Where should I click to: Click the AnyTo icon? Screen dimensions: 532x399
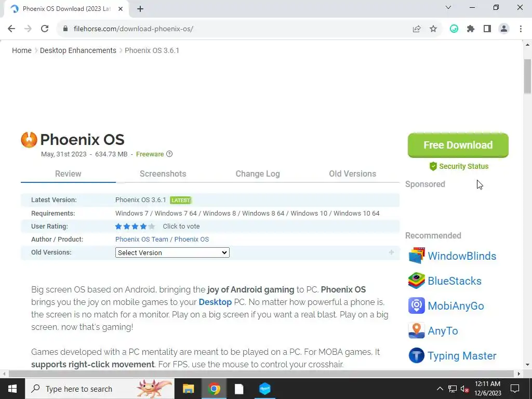pos(417,330)
